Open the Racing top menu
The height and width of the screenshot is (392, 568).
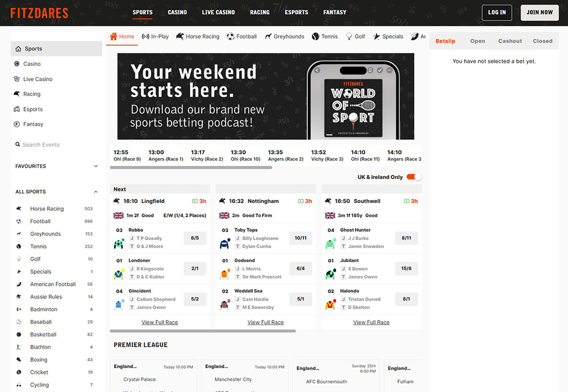(260, 12)
